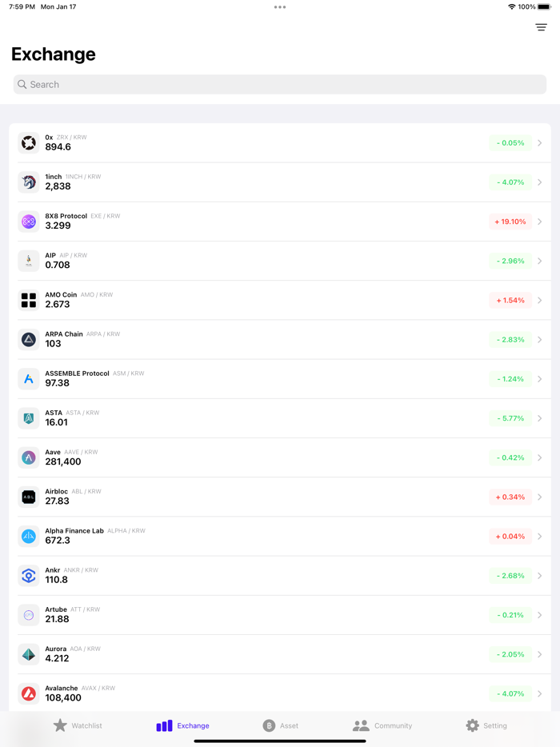Tap the Avalanche coin logo
Image resolution: width=560 pixels, height=747 pixels.
29,693
